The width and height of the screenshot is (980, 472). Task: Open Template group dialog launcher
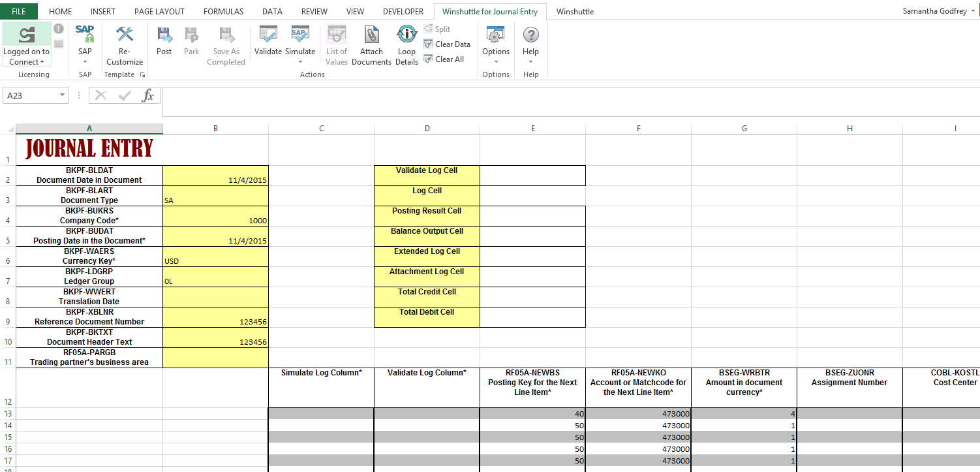pos(143,75)
